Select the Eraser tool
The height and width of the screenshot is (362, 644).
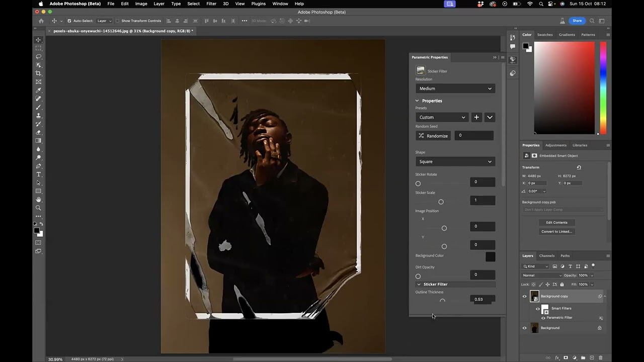click(x=38, y=132)
